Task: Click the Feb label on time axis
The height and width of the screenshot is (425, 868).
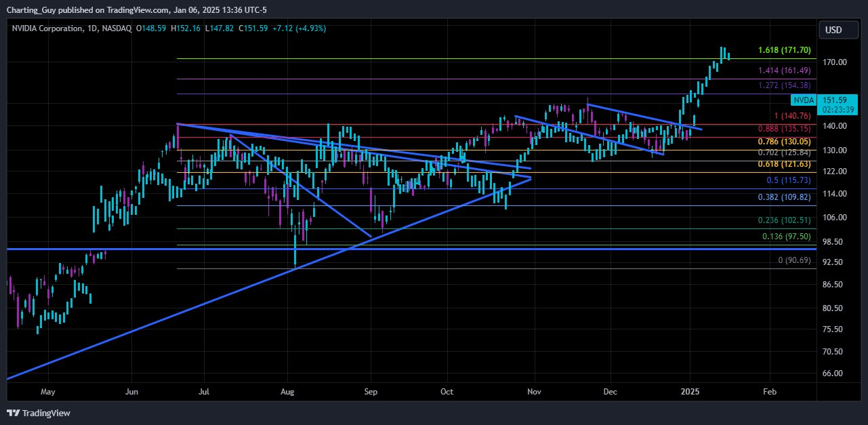Action: point(769,392)
